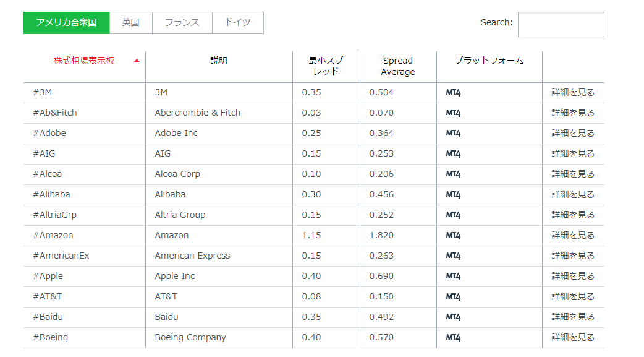Open 詳細を見る for Abercrombie & Fitch
The height and width of the screenshot is (357, 644).
click(x=573, y=113)
